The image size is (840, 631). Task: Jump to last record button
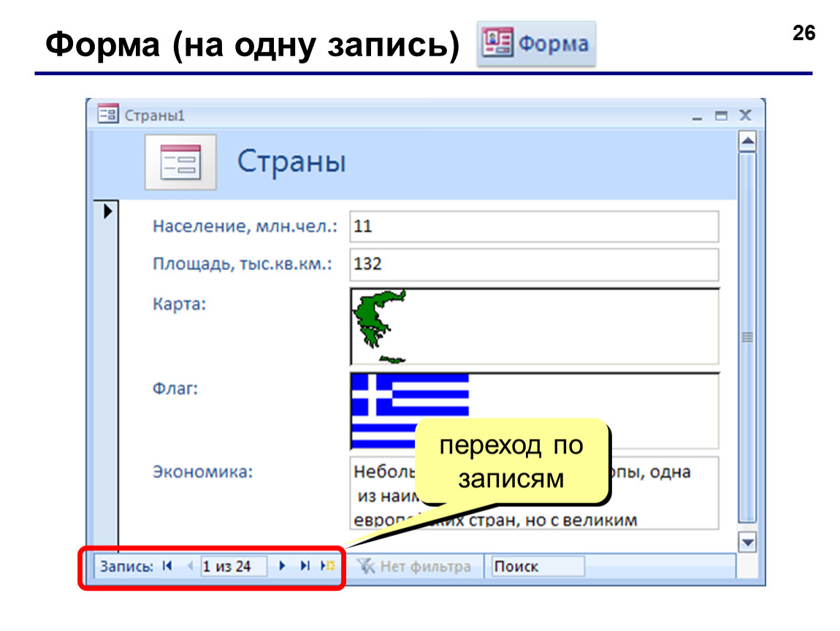pyautogui.click(x=305, y=566)
